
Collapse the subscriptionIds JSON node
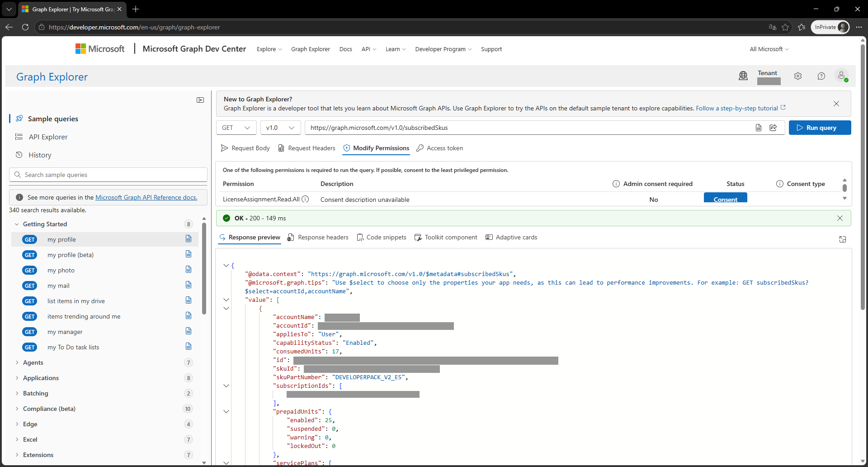point(226,386)
